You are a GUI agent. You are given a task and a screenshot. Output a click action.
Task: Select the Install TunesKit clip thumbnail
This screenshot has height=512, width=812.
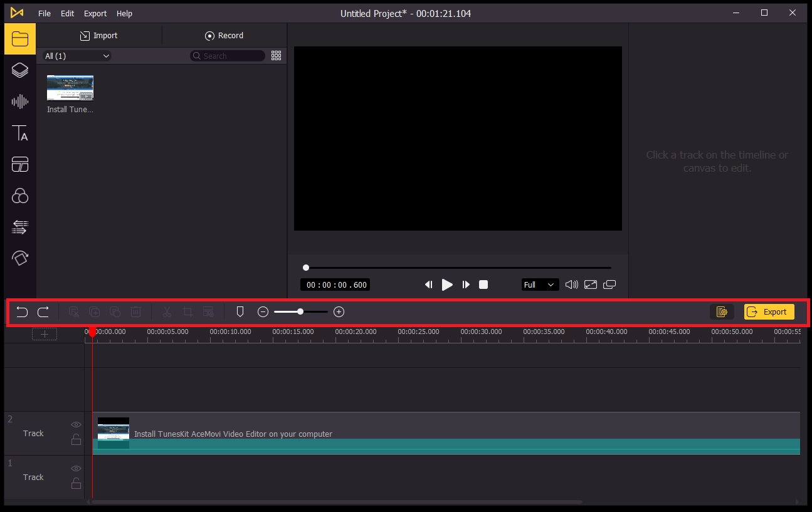70,87
